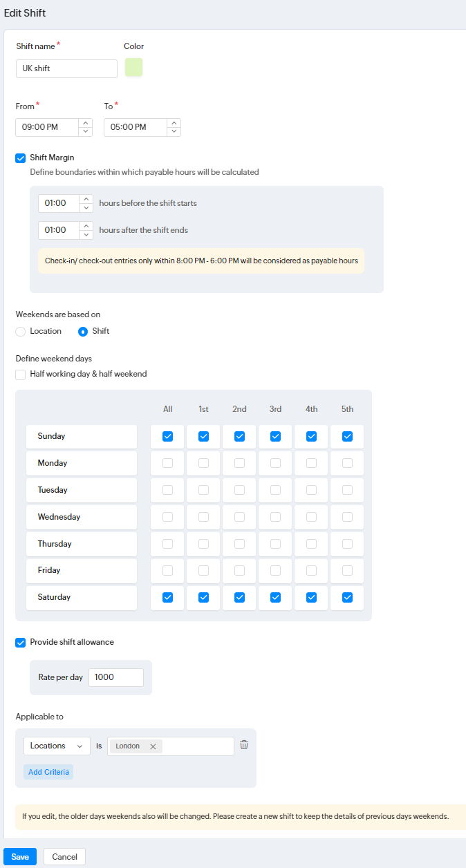Click Add Criteria under Applicable to
Screen dimensions: 466x868
point(48,771)
